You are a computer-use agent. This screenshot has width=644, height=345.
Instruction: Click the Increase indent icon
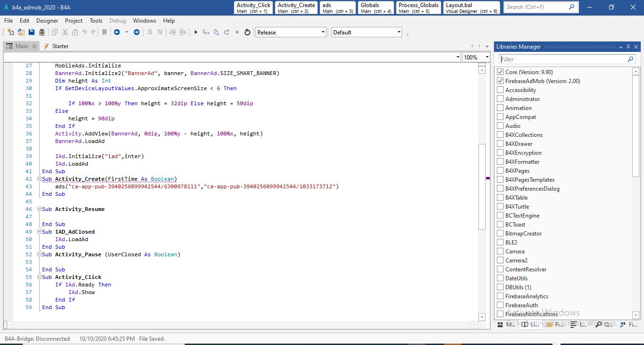coord(183,32)
